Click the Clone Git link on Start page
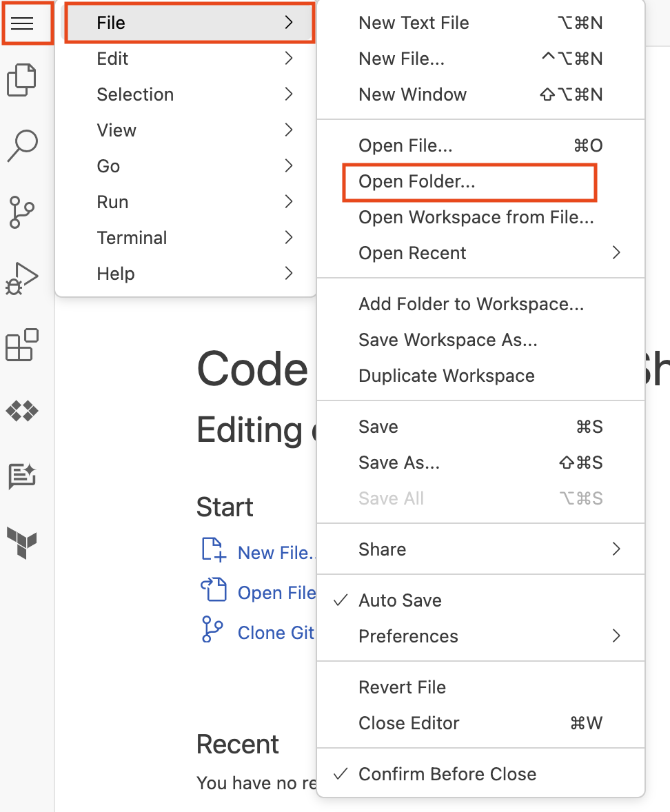The width and height of the screenshot is (670, 812). pos(275,632)
